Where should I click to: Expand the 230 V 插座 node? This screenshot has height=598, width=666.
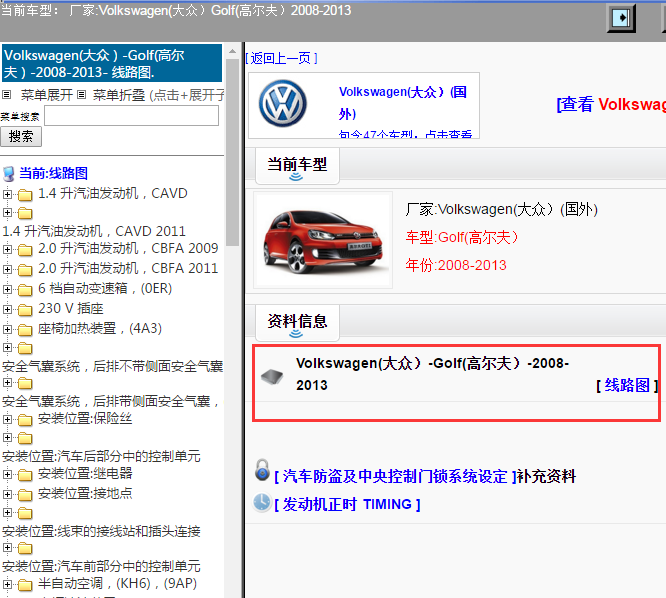coord(7,309)
